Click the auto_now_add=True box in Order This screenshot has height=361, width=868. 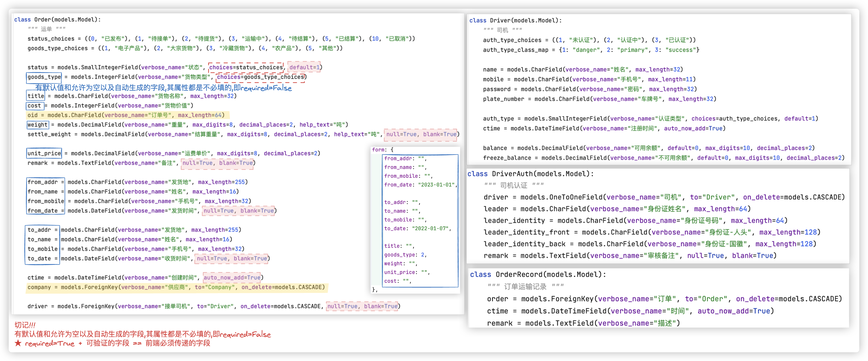(232, 278)
